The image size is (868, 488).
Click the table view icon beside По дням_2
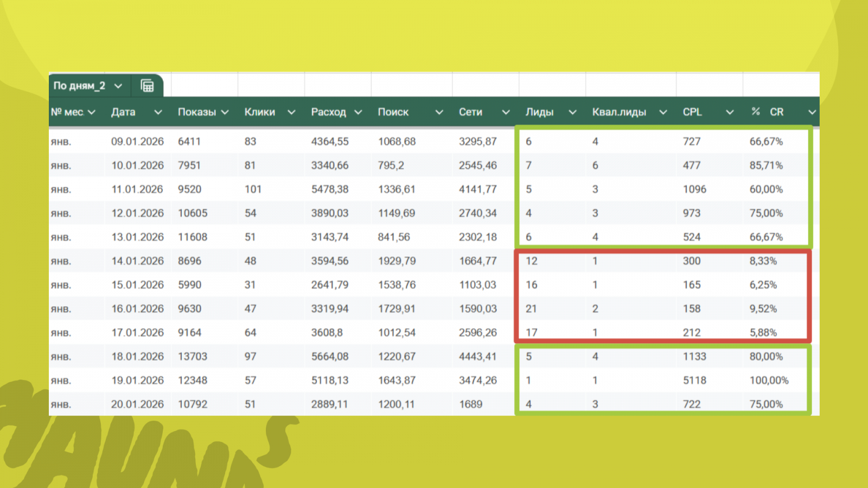tap(147, 86)
